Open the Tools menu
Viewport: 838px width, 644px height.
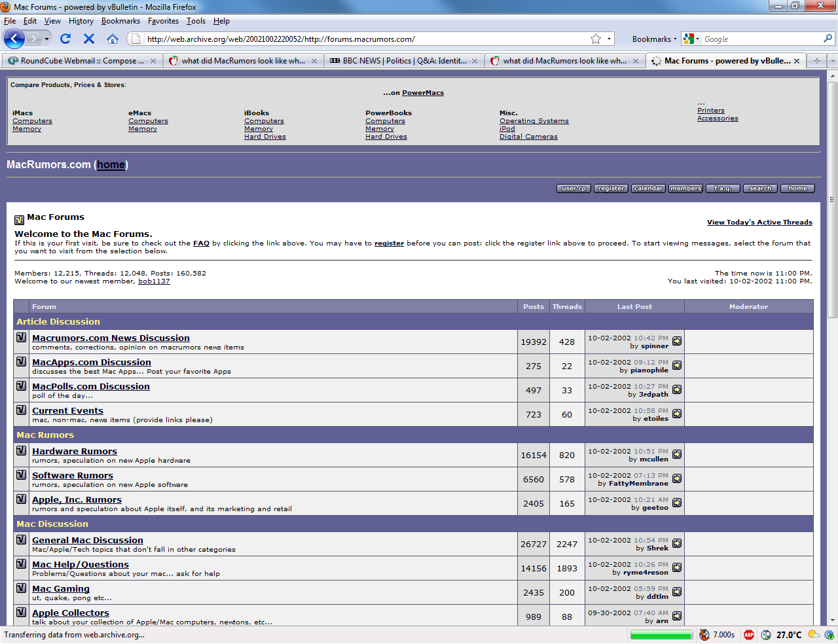[196, 21]
